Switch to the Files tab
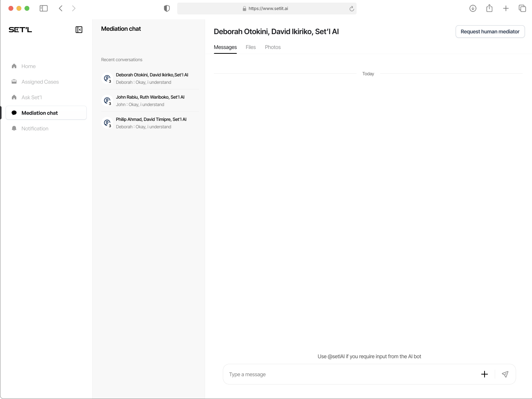Screen dimensions: 532x399 click(251, 47)
